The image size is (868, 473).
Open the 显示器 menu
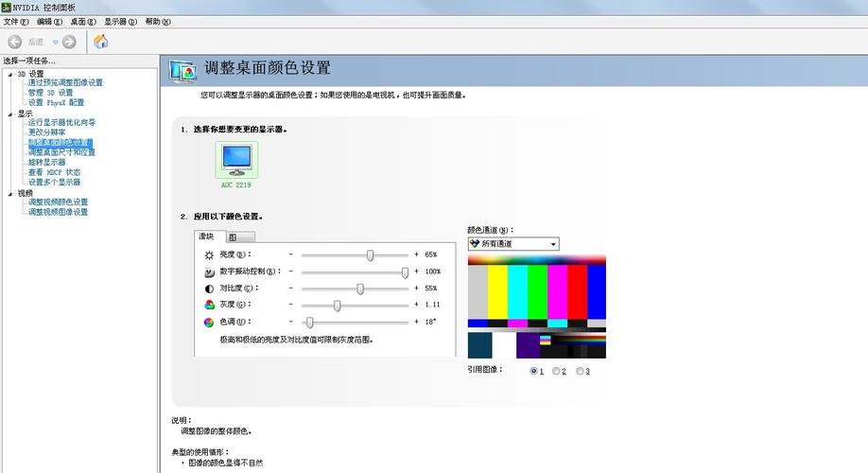[x=120, y=22]
